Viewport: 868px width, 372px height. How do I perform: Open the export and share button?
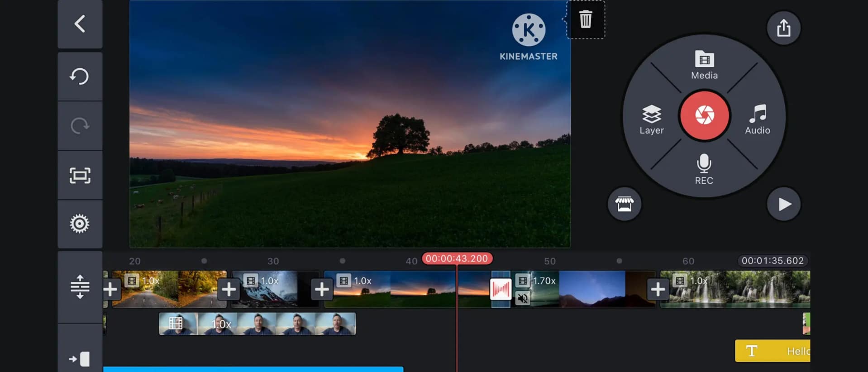click(783, 28)
